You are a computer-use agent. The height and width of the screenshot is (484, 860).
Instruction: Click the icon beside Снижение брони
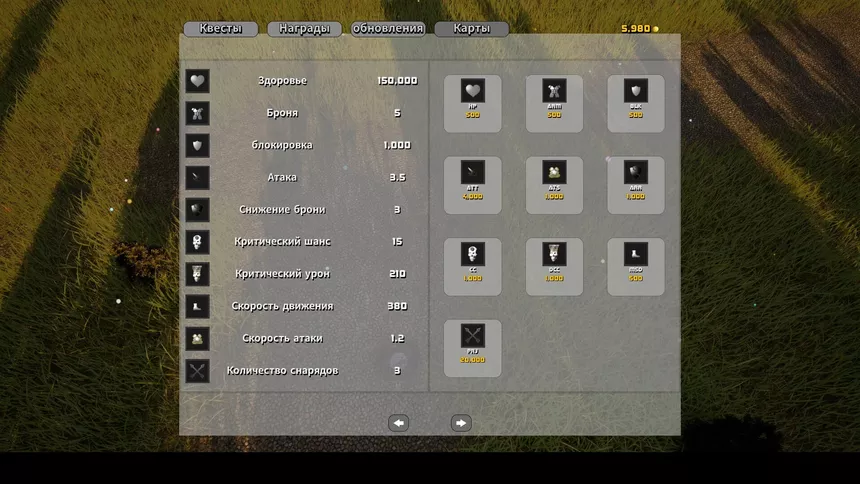point(197,210)
